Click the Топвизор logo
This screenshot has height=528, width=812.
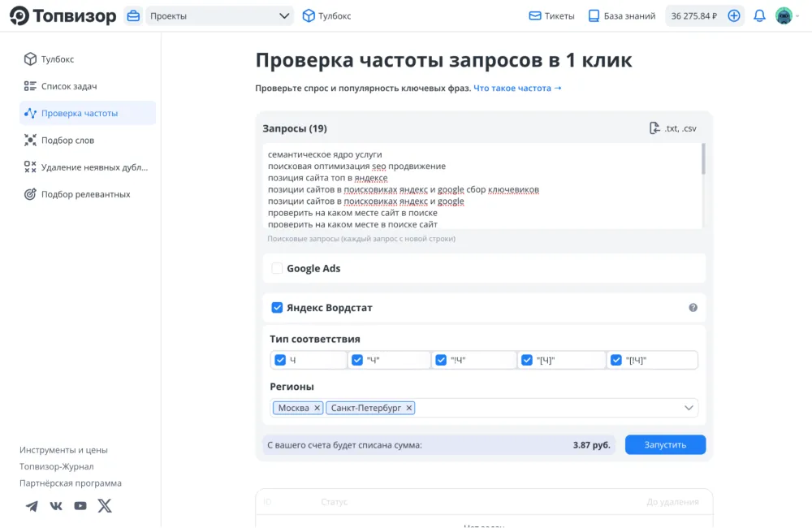pos(63,16)
